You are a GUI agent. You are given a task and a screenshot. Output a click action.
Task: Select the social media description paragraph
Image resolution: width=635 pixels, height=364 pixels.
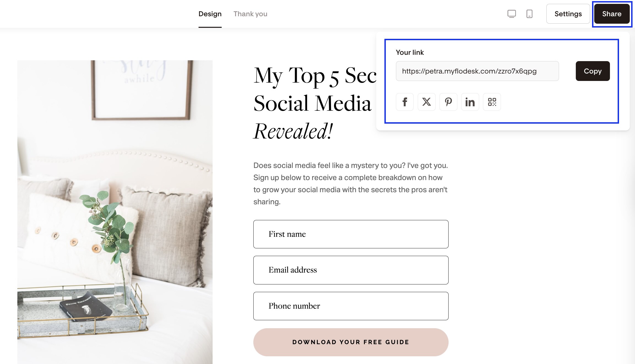pyautogui.click(x=350, y=183)
